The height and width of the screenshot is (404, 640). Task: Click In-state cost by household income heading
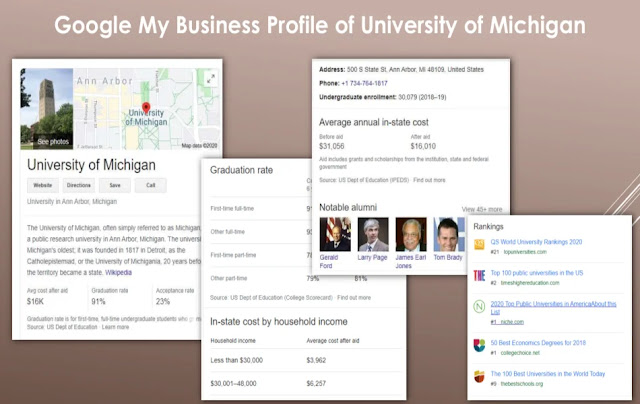(279, 322)
